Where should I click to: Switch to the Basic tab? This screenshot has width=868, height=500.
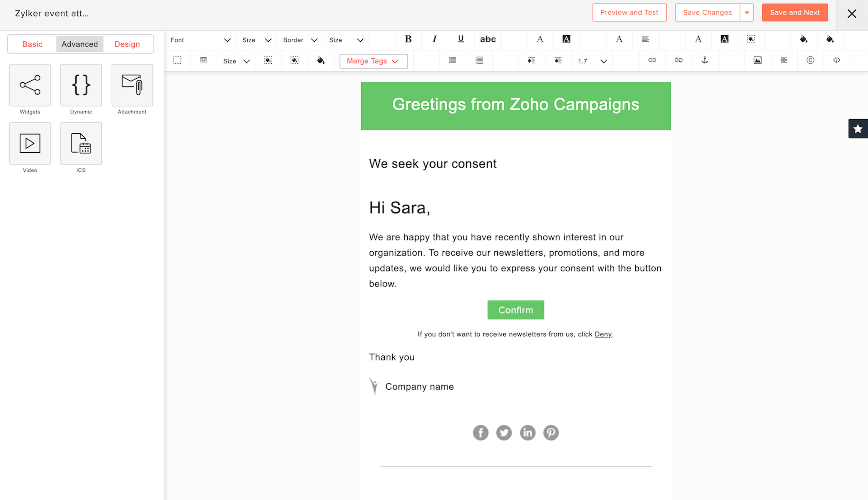pos(32,44)
